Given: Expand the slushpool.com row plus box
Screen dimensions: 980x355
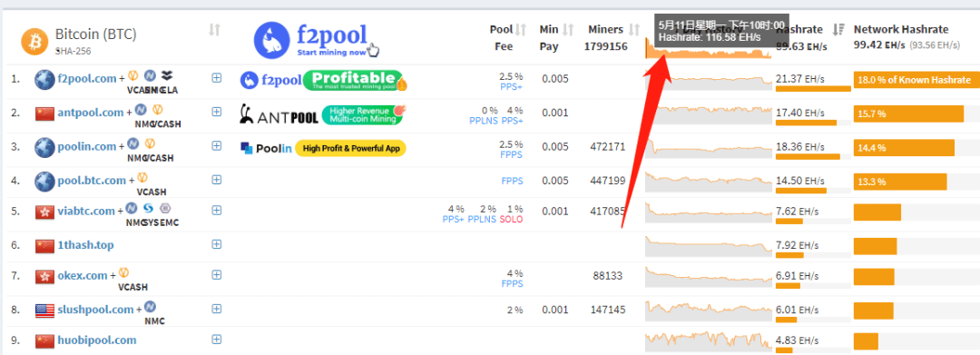Looking at the screenshot, I should click(x=217, y=309).
